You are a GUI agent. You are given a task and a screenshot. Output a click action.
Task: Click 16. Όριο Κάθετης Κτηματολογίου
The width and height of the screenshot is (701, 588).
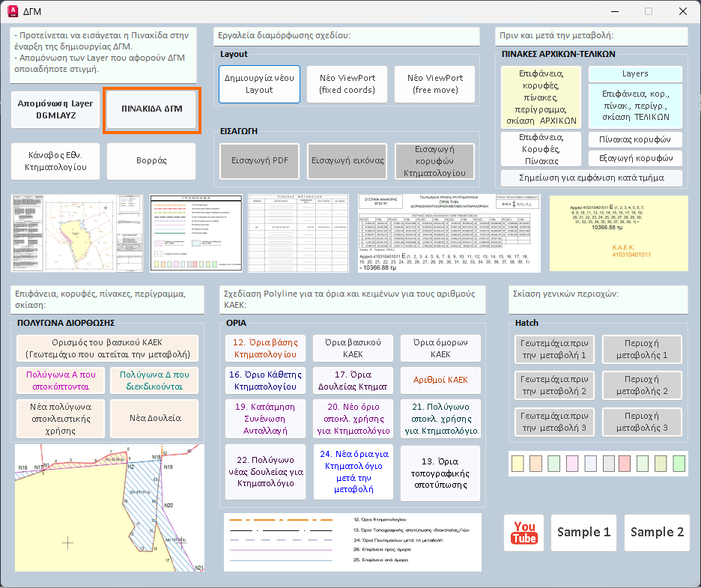(x=266, y=381)
